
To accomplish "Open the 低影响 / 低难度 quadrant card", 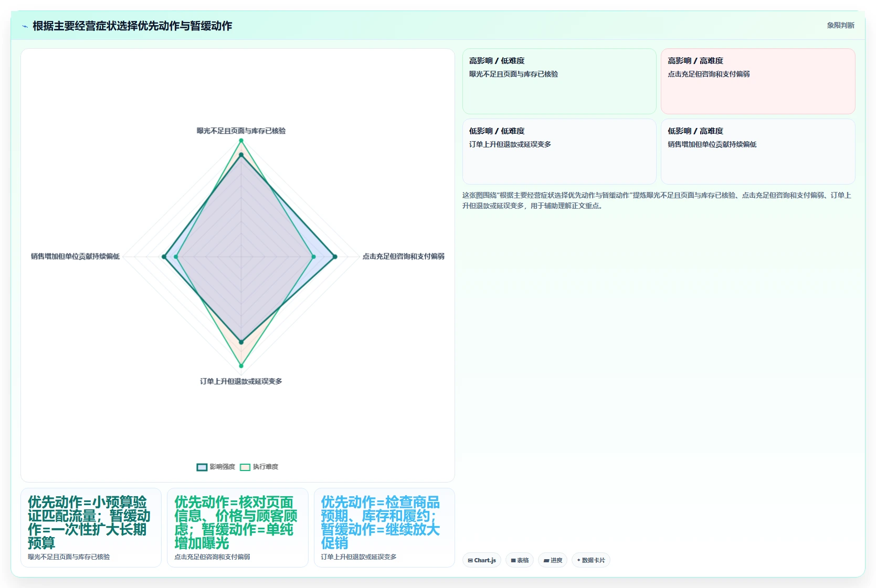I will coord(560,152).
